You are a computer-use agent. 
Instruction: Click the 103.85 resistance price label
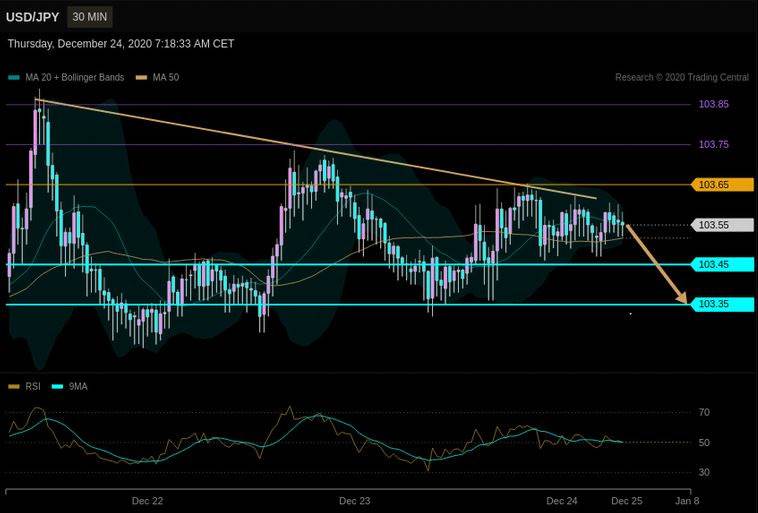tap(714, 104)
